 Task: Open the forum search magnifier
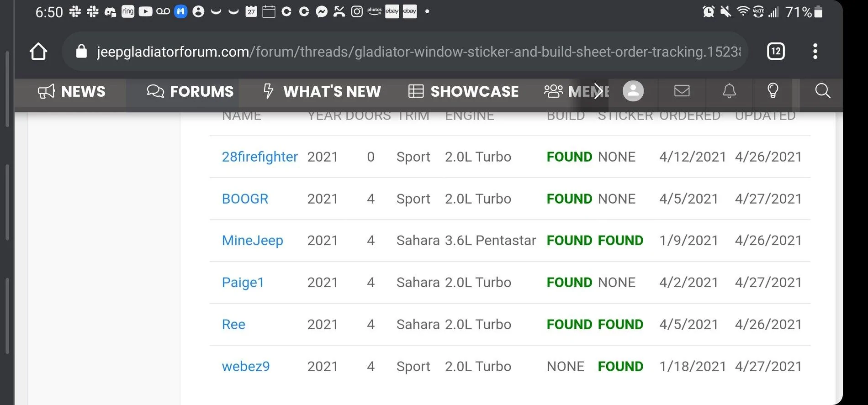(823, 91)
